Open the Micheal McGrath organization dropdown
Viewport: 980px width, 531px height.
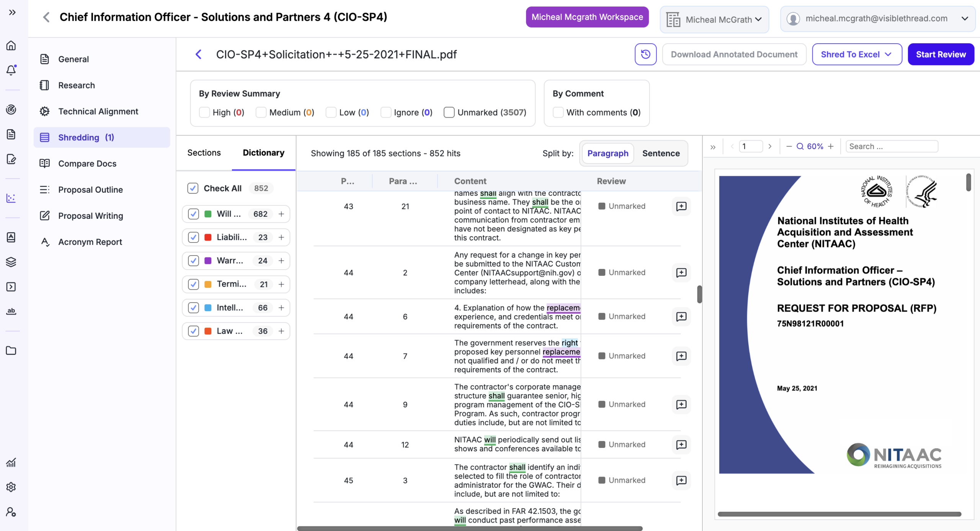[714, 20]
